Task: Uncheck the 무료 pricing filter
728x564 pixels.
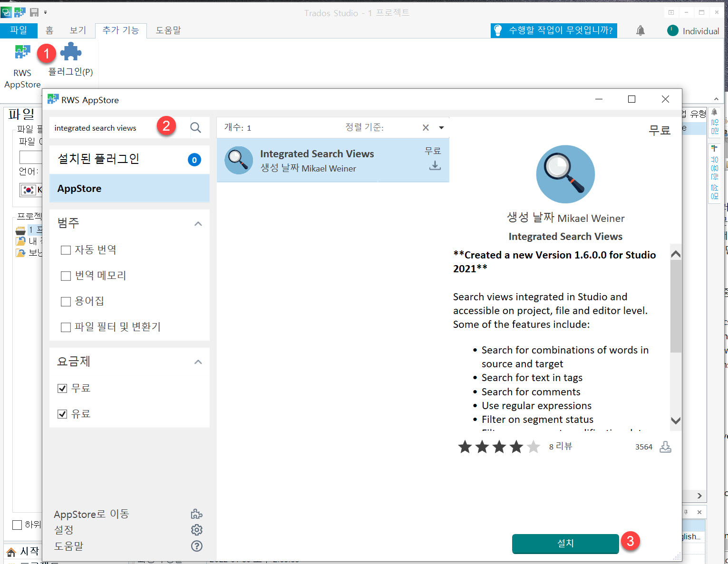Action: pos(62,388)
